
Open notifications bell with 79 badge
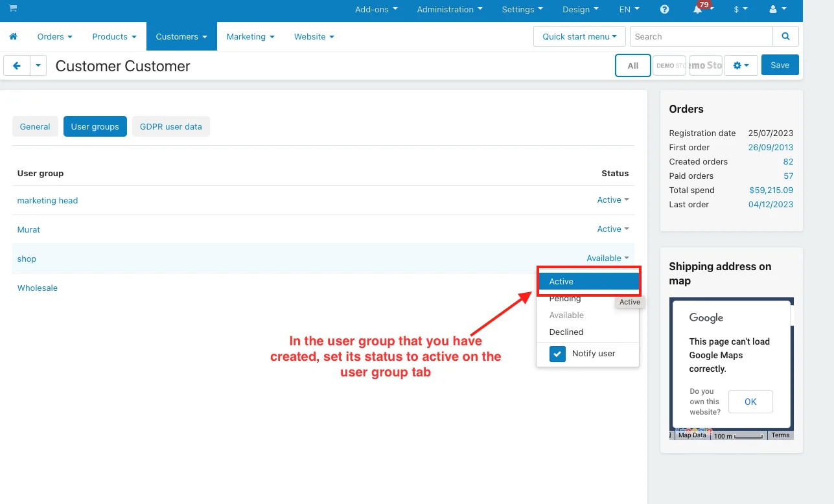click(702, 9)
